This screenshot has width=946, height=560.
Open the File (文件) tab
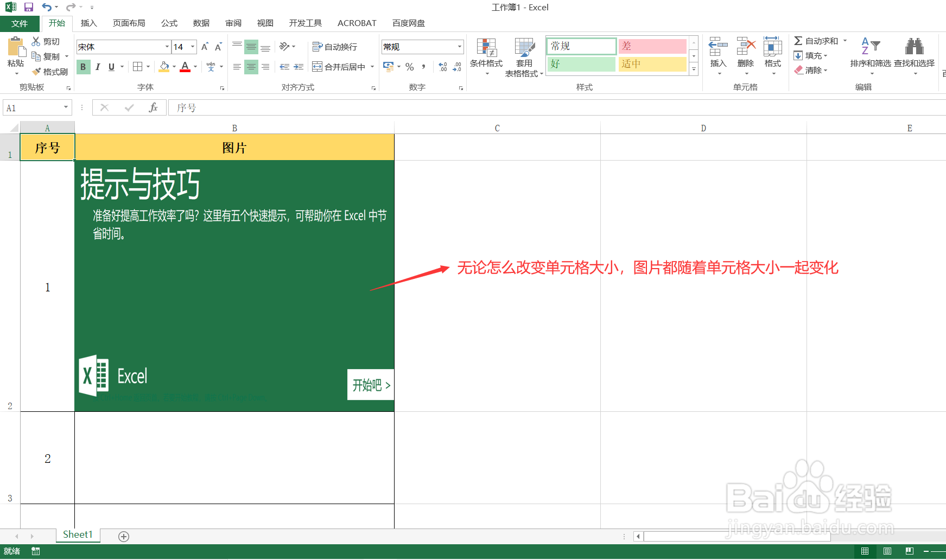[20, 23]
